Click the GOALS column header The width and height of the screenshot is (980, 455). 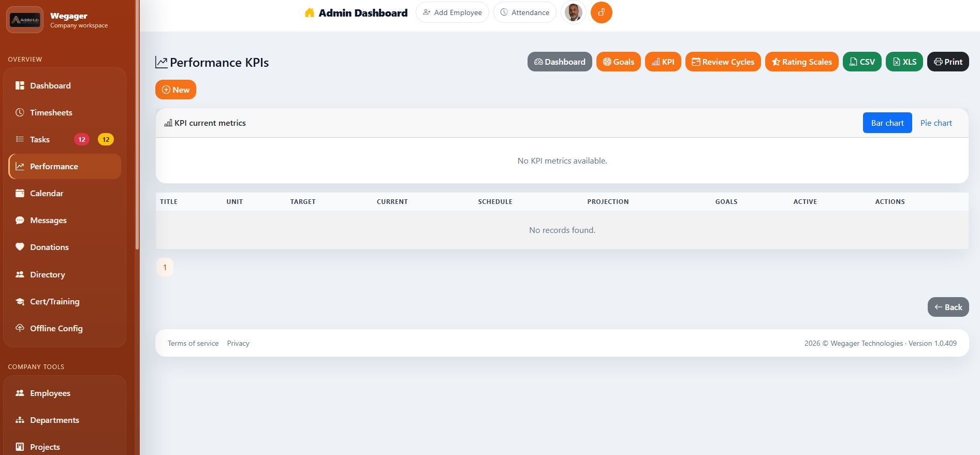[726, 202]
